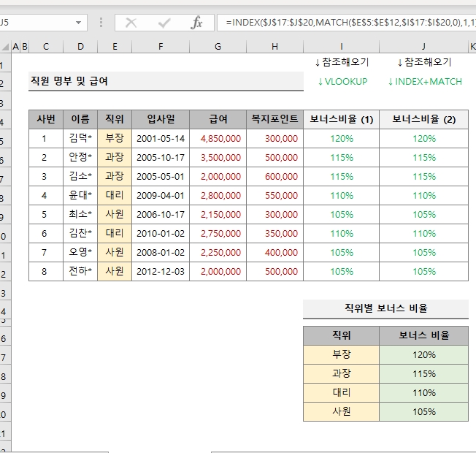Select the salary cell 2,750,000
476x453 pixels.
218,233
